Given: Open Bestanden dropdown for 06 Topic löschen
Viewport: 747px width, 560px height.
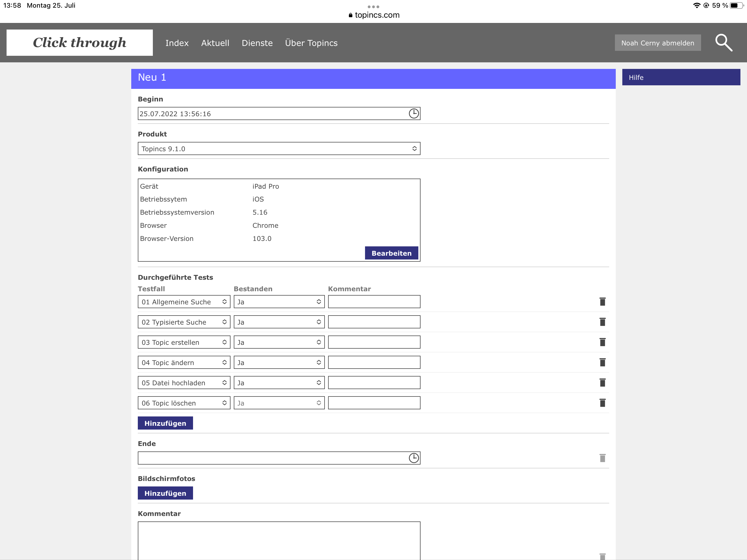Looking at the screenshot, I should (x=279, y=403).
